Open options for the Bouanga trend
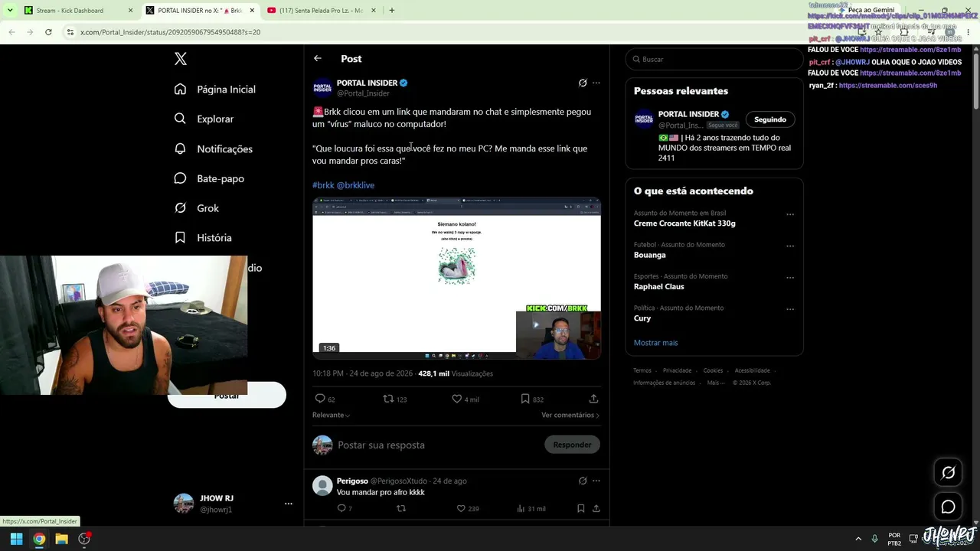The height and width of the screenshot is (551, 980). [790, 246]
